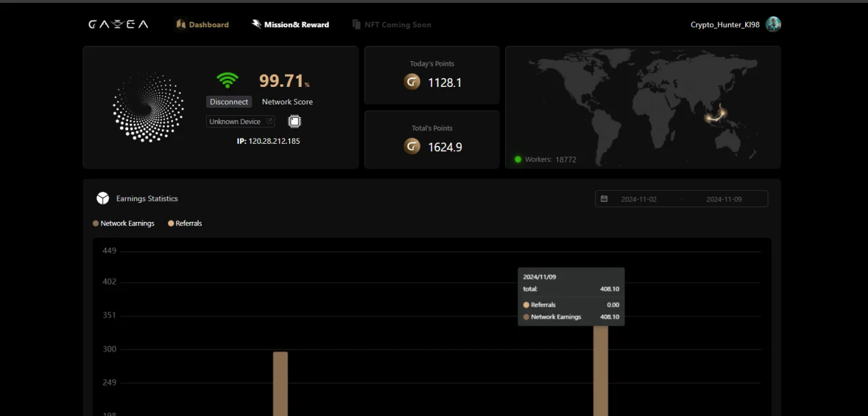
Task: Click the Referrals swatch in tooltip
Action: 526,305
